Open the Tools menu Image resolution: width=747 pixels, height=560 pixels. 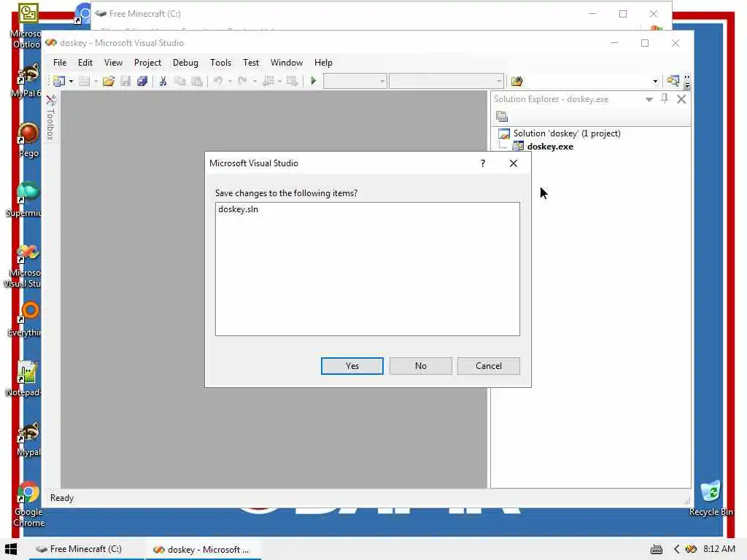point(220,63)
